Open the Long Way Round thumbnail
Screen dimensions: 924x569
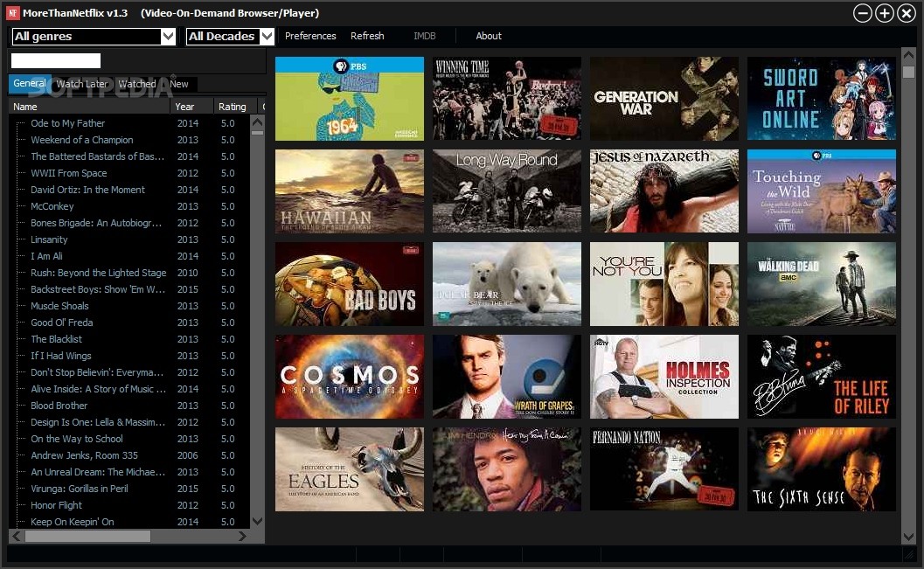tap(507, 191)
